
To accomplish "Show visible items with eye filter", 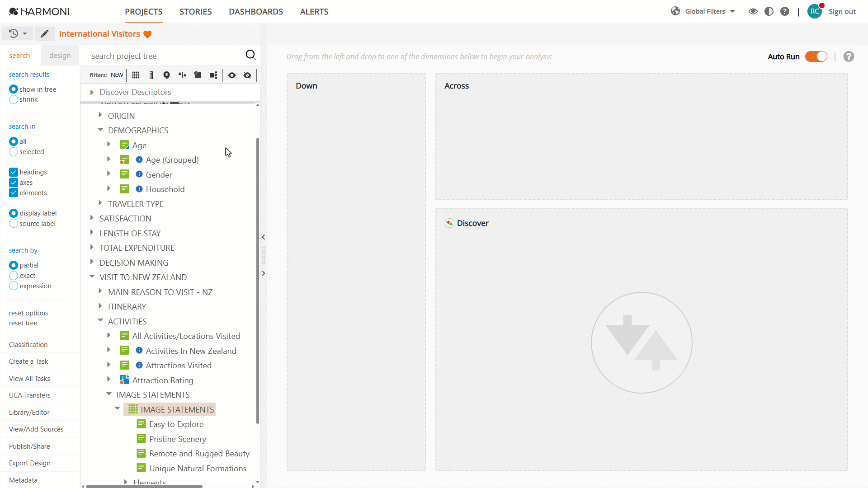I will [x=232, y=75].
